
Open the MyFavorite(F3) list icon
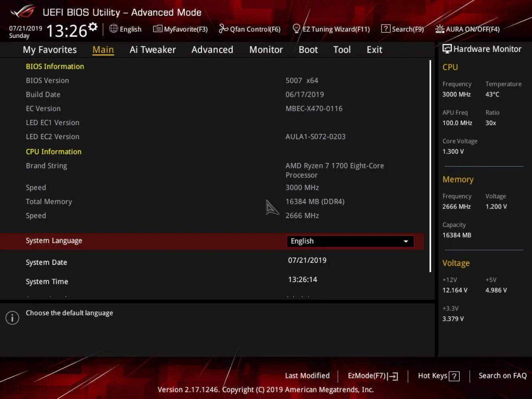pos(158,29)
